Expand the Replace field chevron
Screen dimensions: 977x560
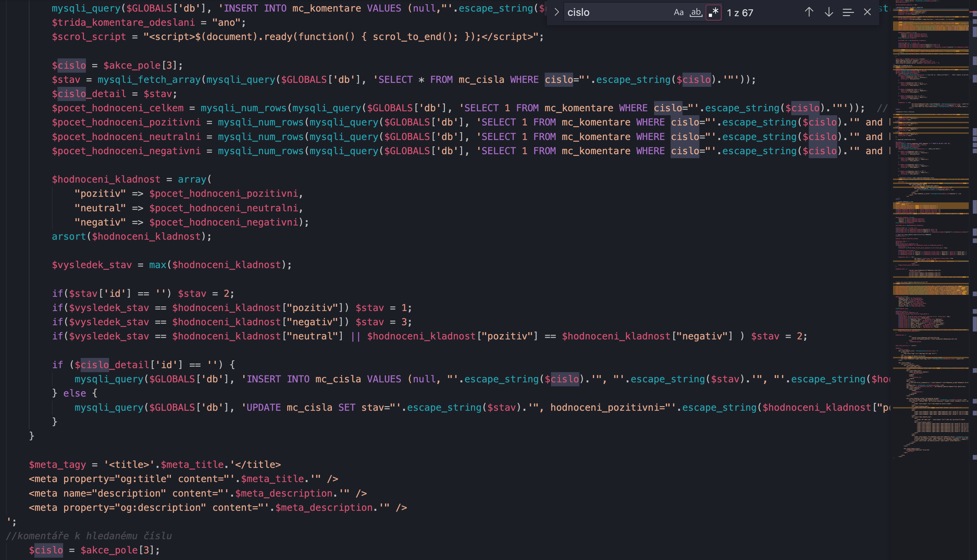[556, 12]
